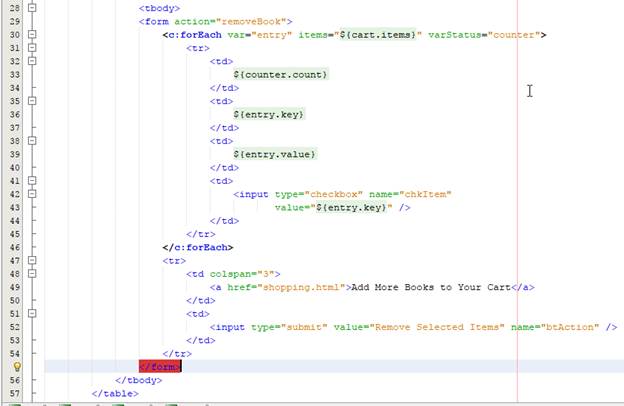Collapse the c:forEach fold marker at line 30
The width and height of the screenshot is (624, 406).
32,34
